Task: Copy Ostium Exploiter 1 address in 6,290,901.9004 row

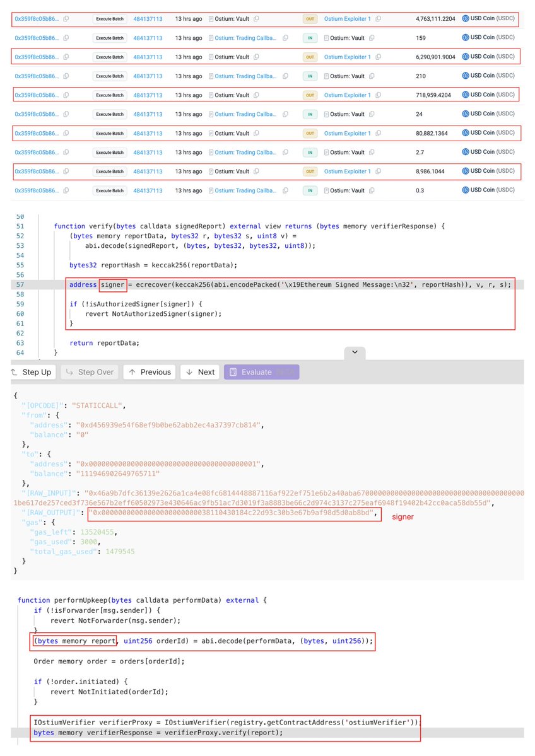Action: (378, 57)
